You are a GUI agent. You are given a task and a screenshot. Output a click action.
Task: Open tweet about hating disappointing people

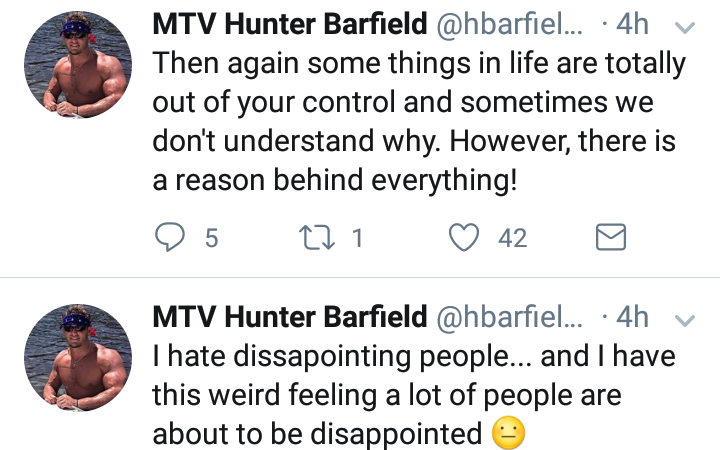pyautogui.click(x=414, y=395)
